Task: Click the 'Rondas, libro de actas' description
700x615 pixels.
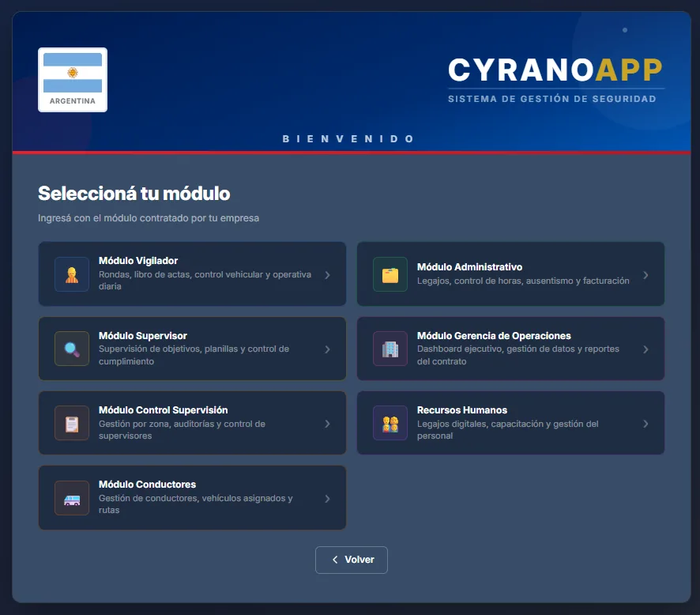Action: click(x=205, y=281)
